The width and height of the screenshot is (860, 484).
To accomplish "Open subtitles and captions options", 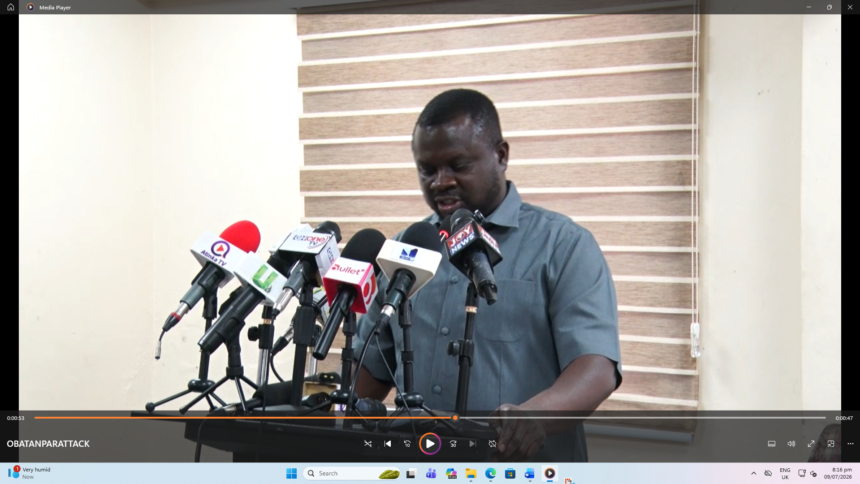I will pyautogui.click(x=772, y=443).
